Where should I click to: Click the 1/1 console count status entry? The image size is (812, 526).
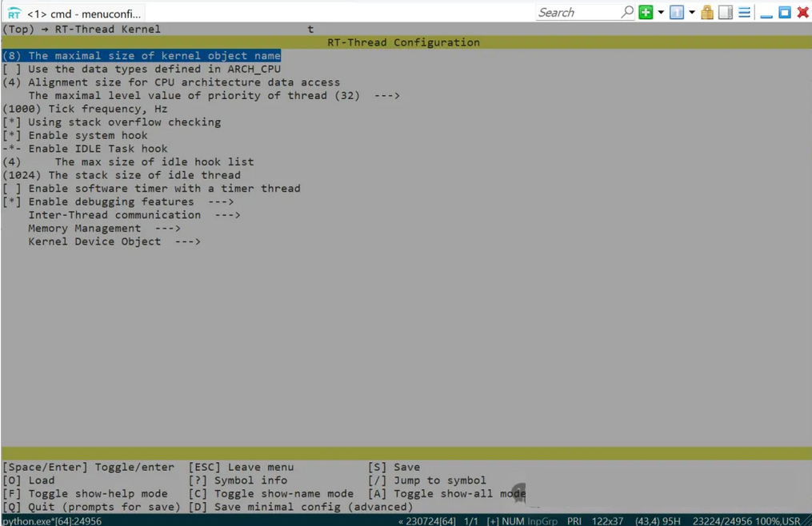click(x=471, y=520)
